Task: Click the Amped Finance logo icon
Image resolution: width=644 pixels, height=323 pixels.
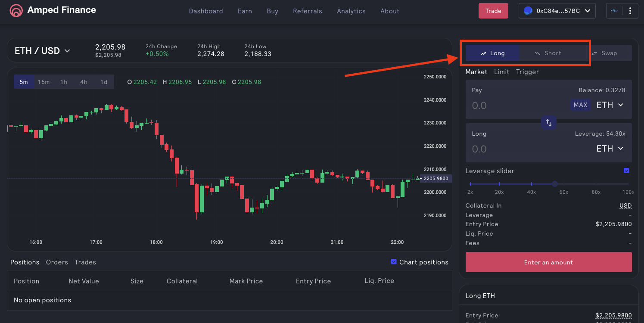Action: tap(16, 10)
